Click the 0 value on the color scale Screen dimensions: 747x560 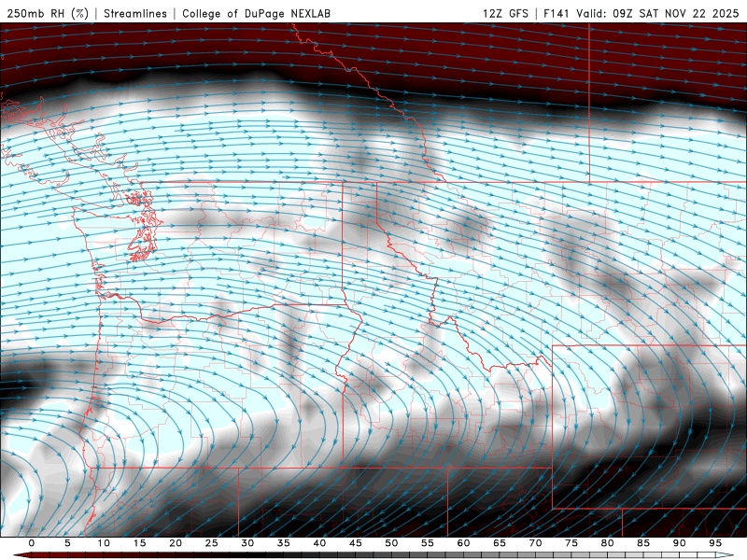pyautogui.click(x=32, y=543)
